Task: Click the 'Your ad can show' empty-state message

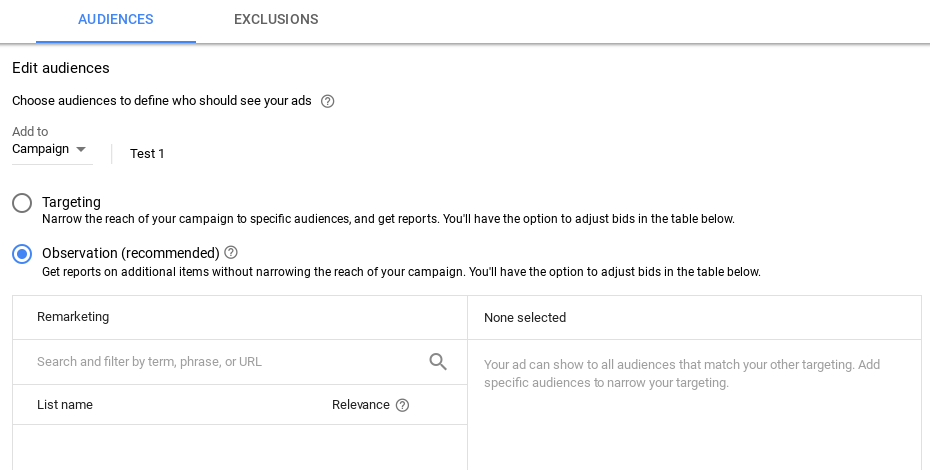Action: click(682, 373)
